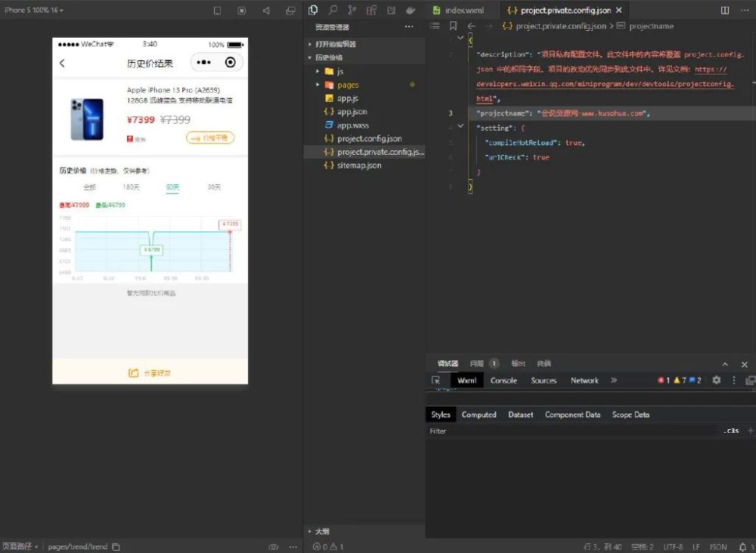756x553 pixels.
Task: Click the element inspect picker icon
Action: [x=436, y=380]
